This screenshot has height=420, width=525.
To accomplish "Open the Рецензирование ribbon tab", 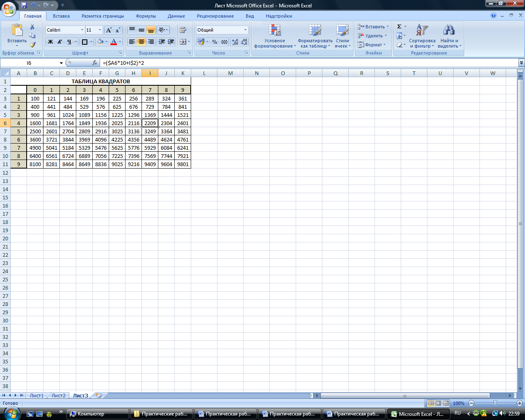I will click(215, 16).
